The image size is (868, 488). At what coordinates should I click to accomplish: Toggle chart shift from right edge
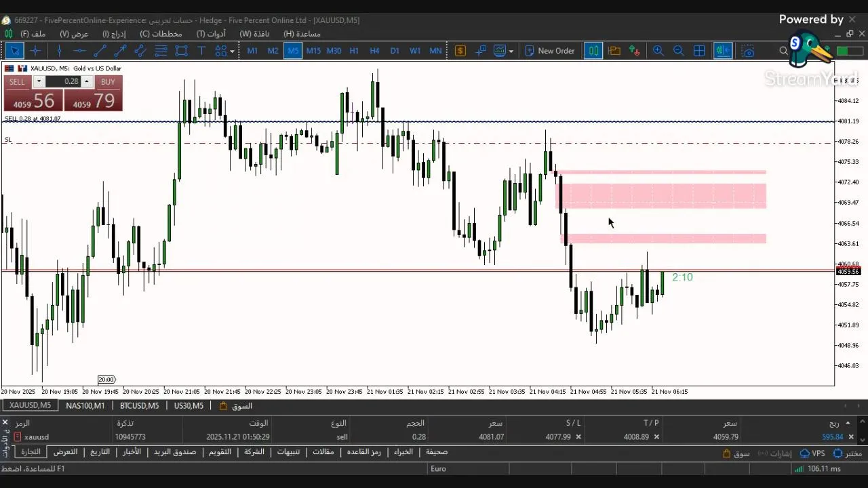[x=723, y=51]
